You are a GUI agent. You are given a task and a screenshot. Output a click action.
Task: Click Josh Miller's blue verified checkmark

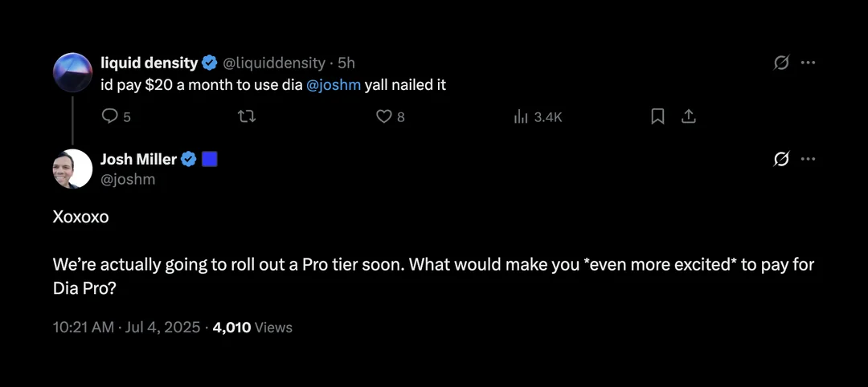190,160
